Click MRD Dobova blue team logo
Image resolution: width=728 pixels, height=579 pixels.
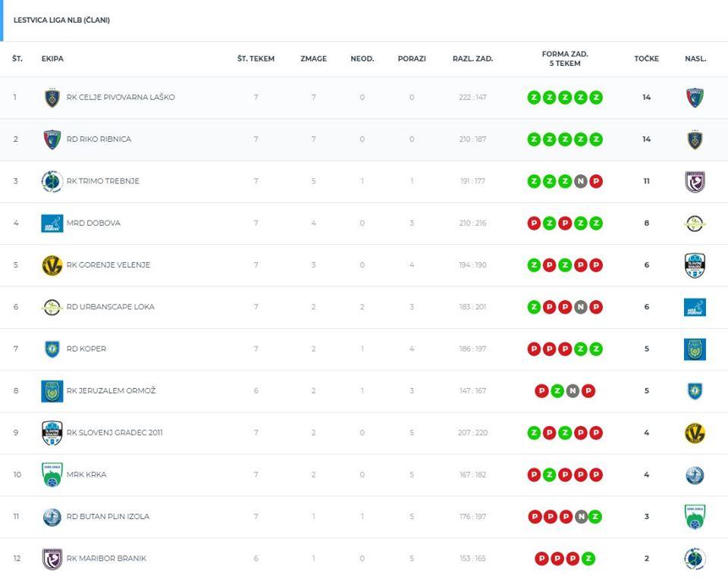click(x=52, y=224)
